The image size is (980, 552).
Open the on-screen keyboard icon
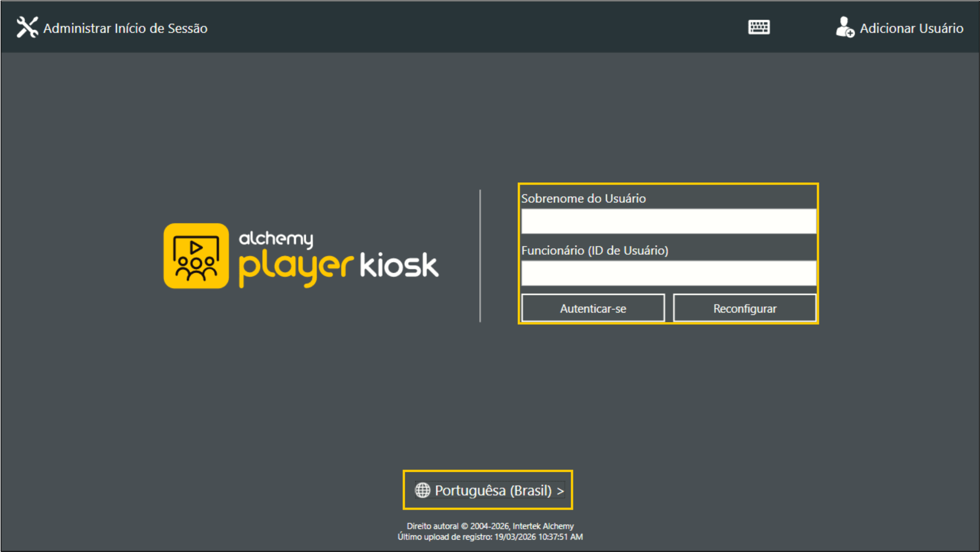point(758,27)
